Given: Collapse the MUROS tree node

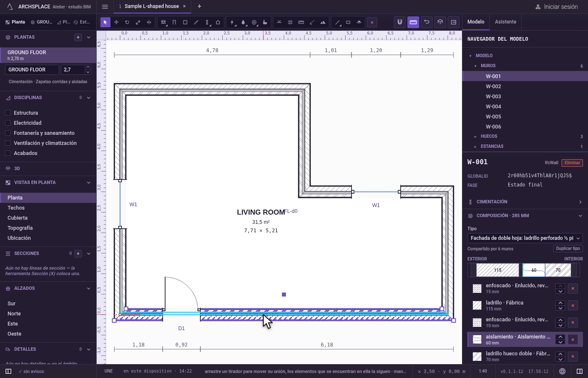Looking at the screenshot, I should 475,66.
